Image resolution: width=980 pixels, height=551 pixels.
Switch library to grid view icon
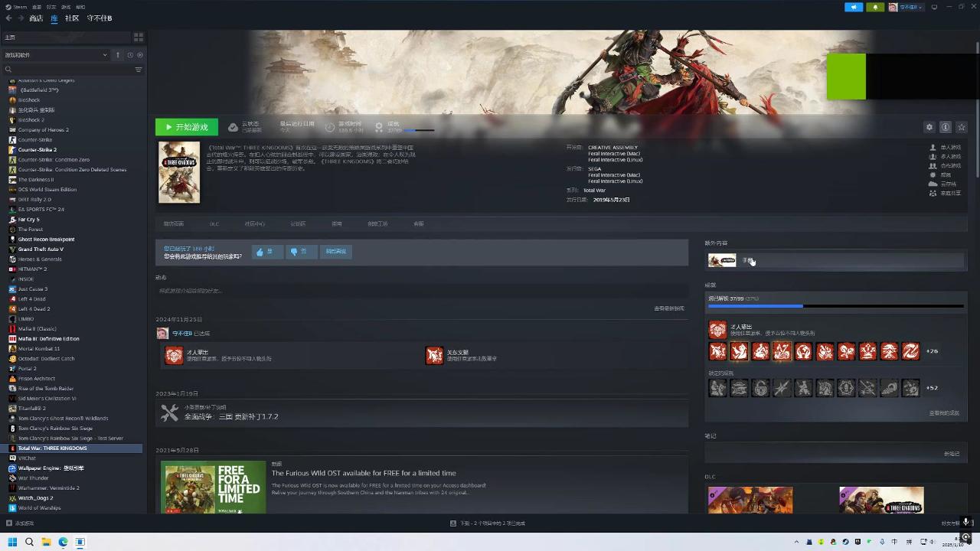139,37
